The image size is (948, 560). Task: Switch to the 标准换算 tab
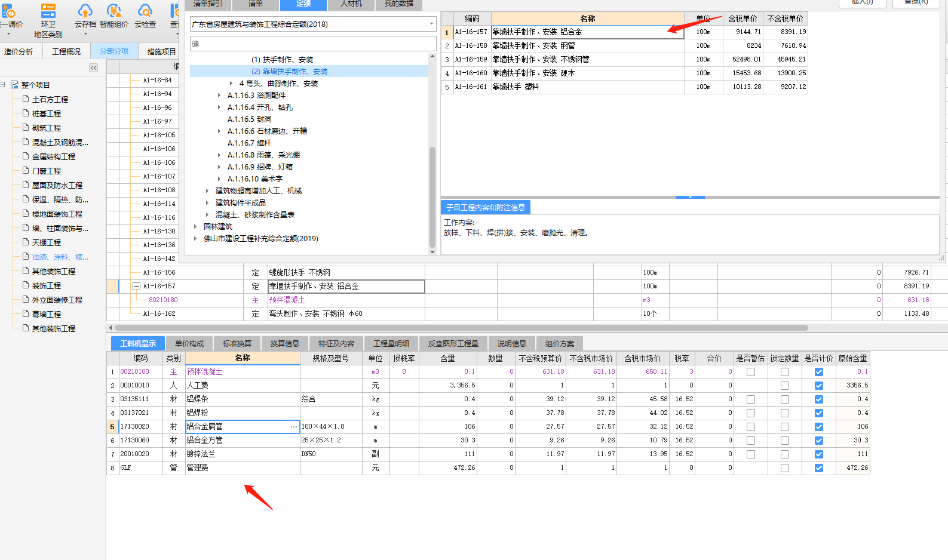237,343
